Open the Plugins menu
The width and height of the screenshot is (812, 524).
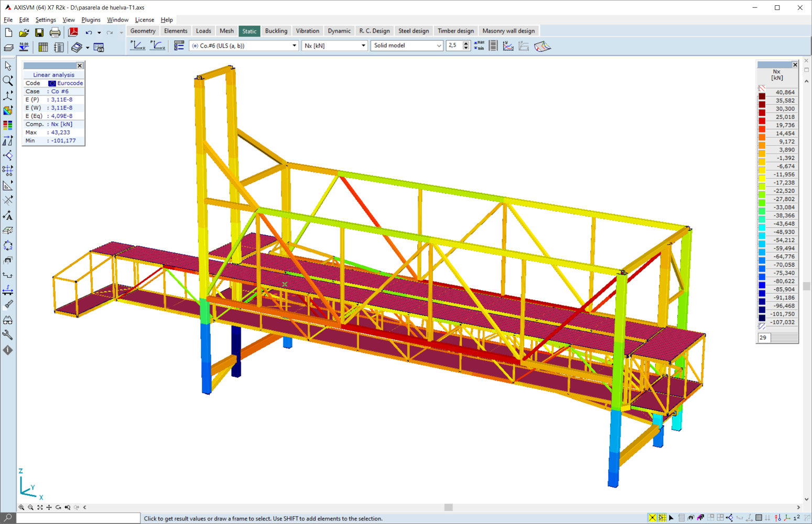[x=91, y=20]
